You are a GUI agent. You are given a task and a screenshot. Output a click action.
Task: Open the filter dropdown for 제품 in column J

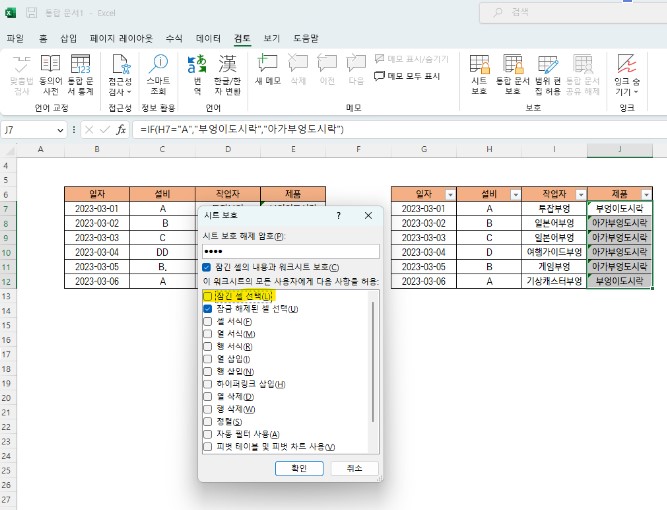coord(646,195)
